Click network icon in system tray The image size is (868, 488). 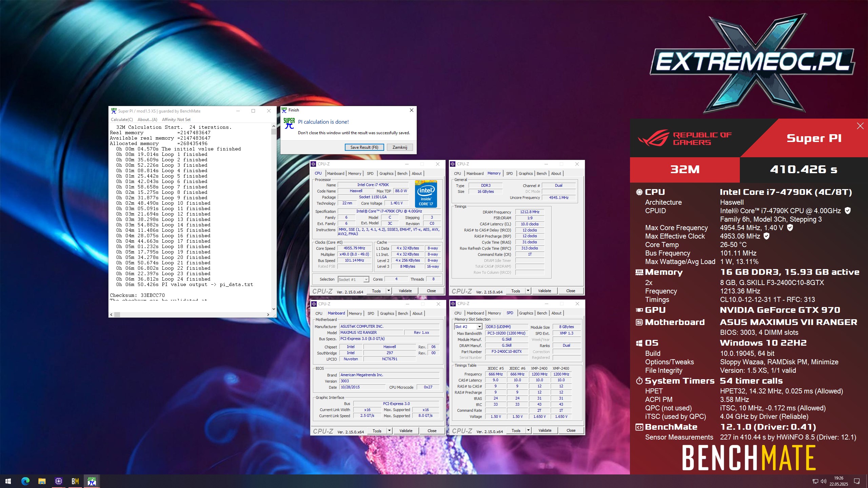point(815,481)
